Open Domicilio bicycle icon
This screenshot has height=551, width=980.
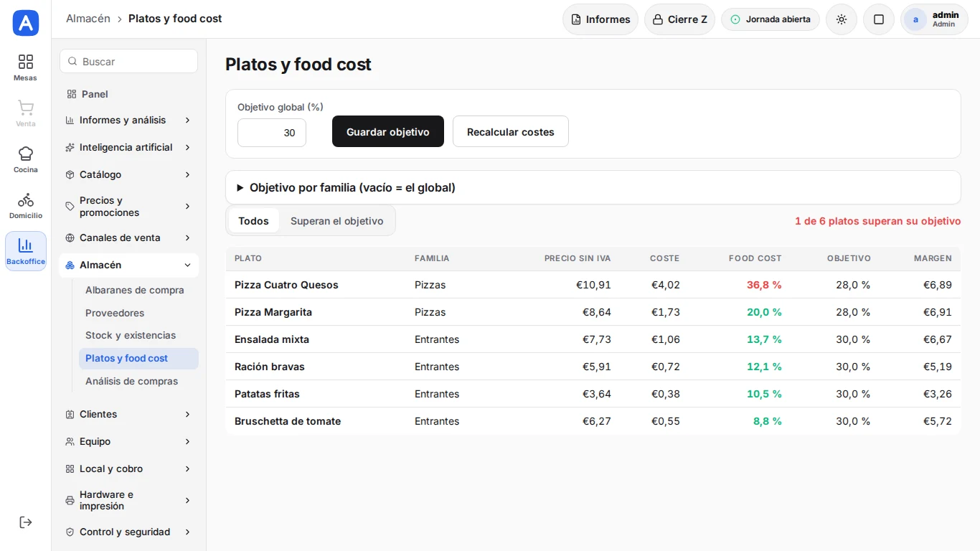pyautogui.click(x=26, y=199)
